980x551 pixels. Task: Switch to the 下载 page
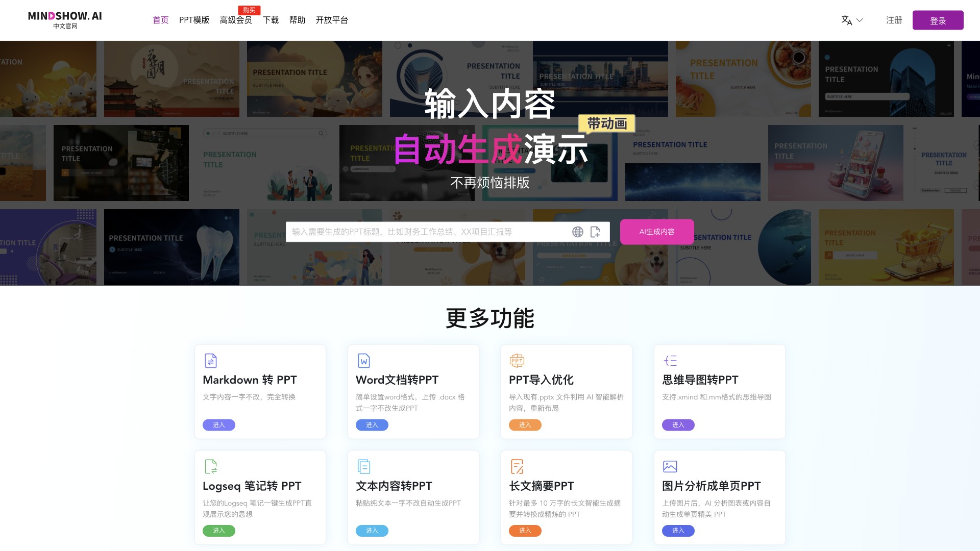(x=271, y=20)
